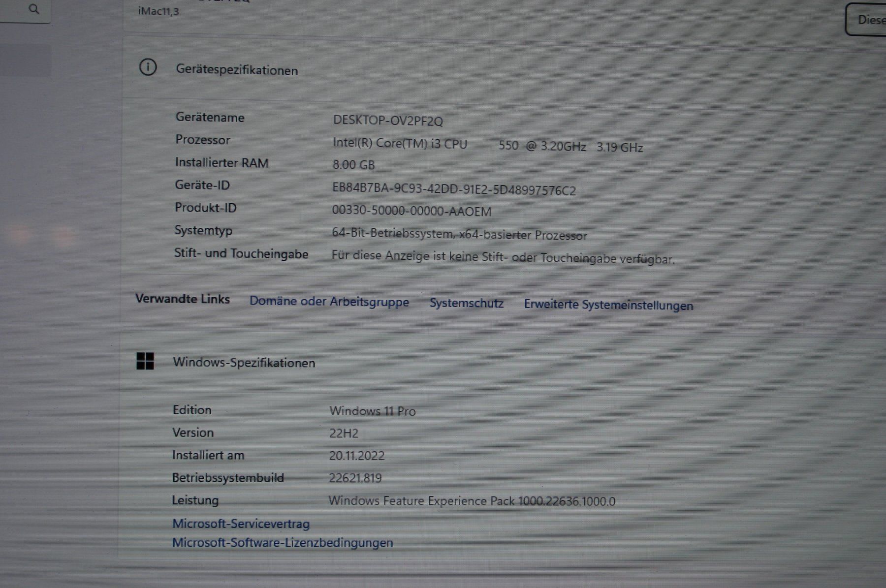886x588 pixels.
Task: Click the Windows 11 Pro edition value
Action: point(373,411)
